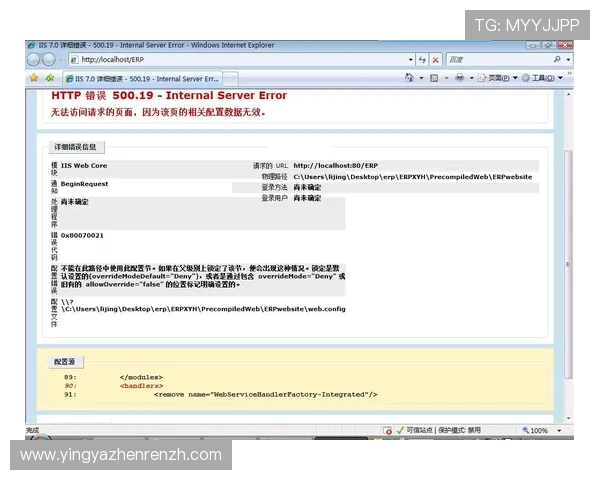
Task: Expand the address bar history dropdown
Action: pyautogui.click(x=410, y=60)
